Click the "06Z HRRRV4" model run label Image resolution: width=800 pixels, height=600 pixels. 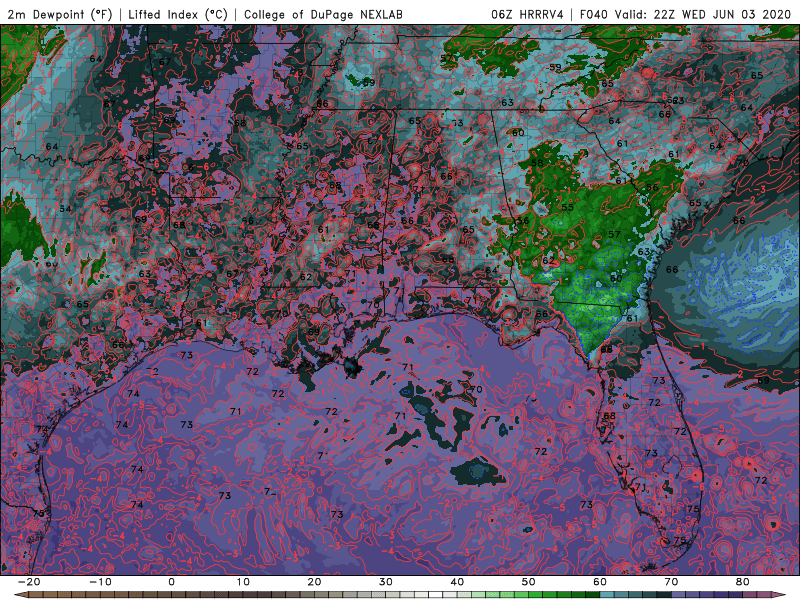click(527, 14)
